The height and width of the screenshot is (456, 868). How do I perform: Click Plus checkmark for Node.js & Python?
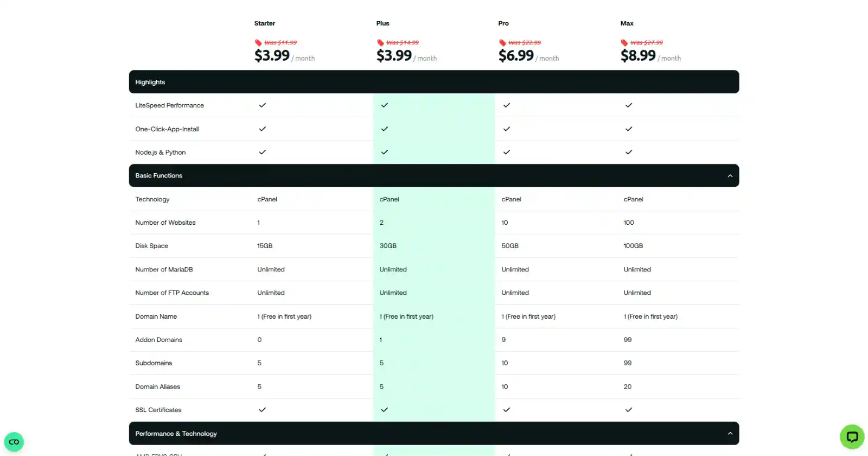click(x=385, y=153)
